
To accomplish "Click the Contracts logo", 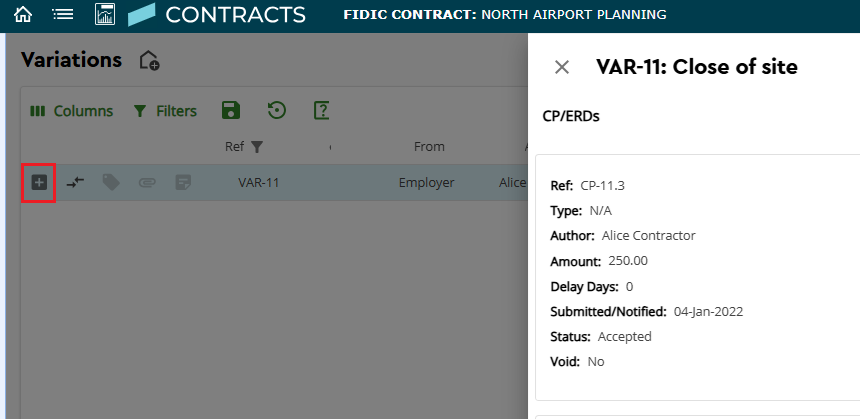I will tap(143, 15).
